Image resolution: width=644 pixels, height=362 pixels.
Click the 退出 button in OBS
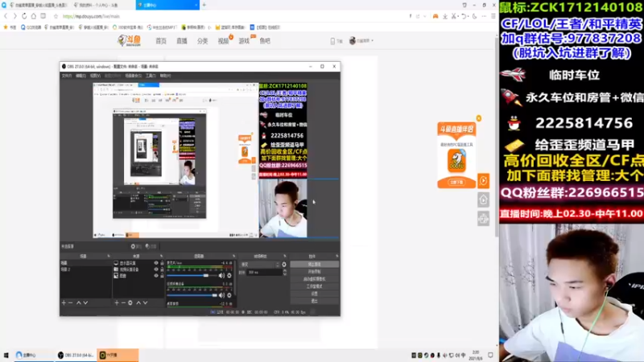pos(314,301)
